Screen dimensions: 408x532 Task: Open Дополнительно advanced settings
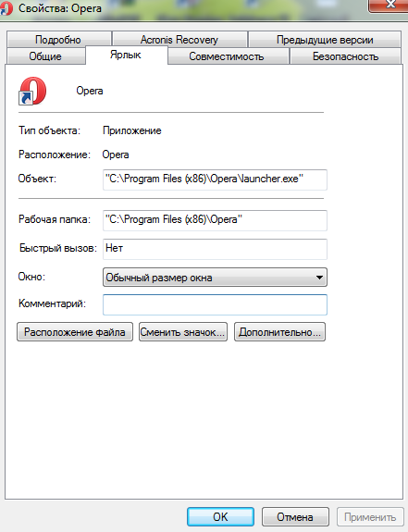(279, 332)
